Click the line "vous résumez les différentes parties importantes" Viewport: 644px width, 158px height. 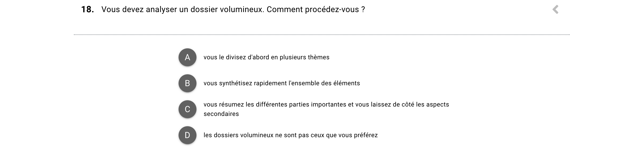pos(326,105)
